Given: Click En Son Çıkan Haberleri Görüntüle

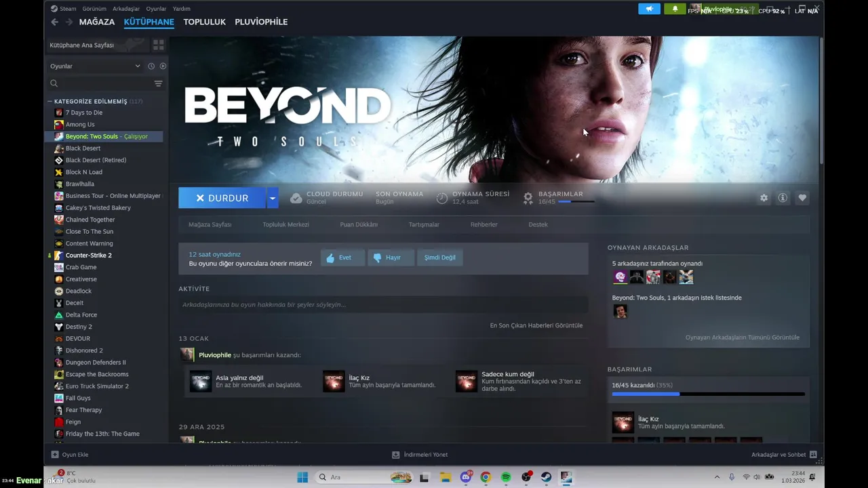Looking at the screenshot, I should click(x=536, y=325).
